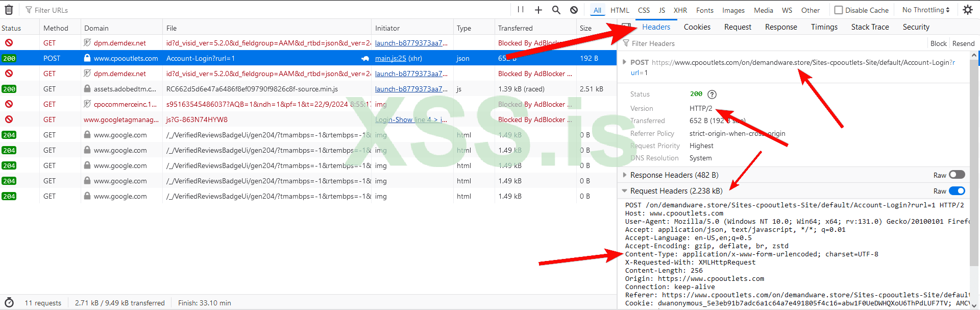Viewport: 980px width, 310px height.
Task: Click the headers panel vertical scrollbar
Action: point(974,163)
